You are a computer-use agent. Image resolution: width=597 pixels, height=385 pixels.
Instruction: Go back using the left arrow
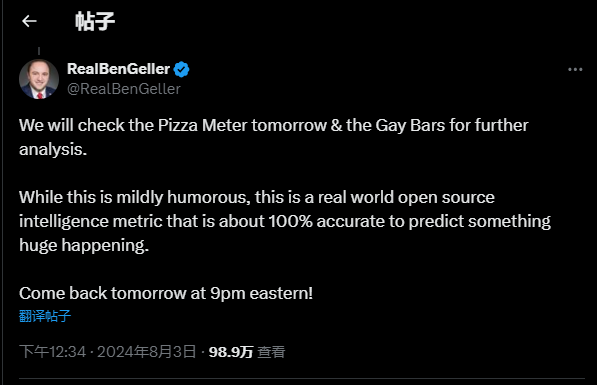(x=29, y=21)
